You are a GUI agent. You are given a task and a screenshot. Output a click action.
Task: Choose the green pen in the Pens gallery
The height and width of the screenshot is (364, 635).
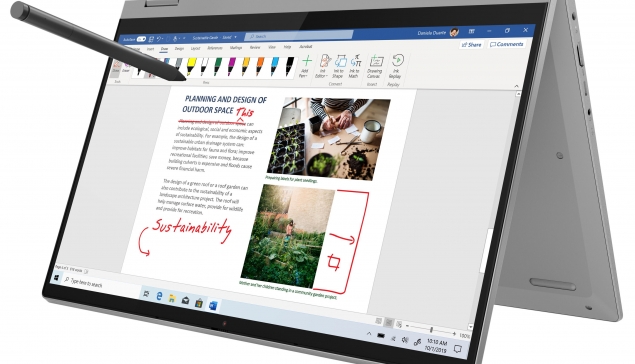pyautogui.click(x=218, y=67)
